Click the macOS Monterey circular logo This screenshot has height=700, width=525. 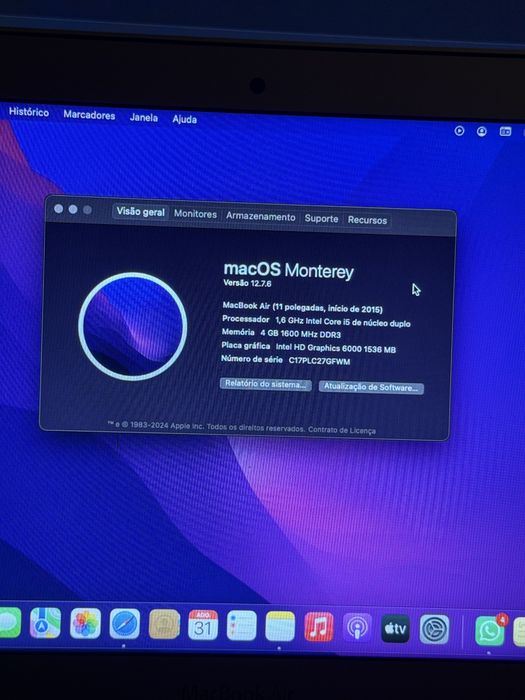pos(133,326)
